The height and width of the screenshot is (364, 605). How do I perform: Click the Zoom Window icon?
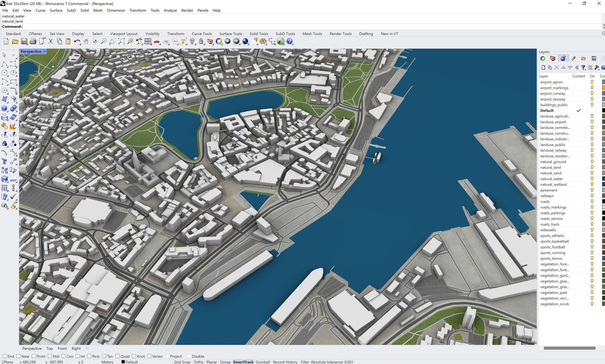[112, 41]
